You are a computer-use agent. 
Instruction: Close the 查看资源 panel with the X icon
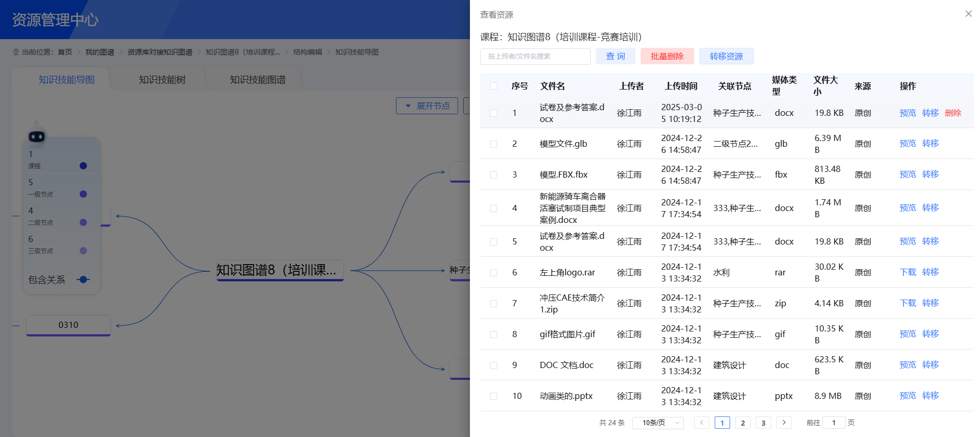click(x=968, y=14)
